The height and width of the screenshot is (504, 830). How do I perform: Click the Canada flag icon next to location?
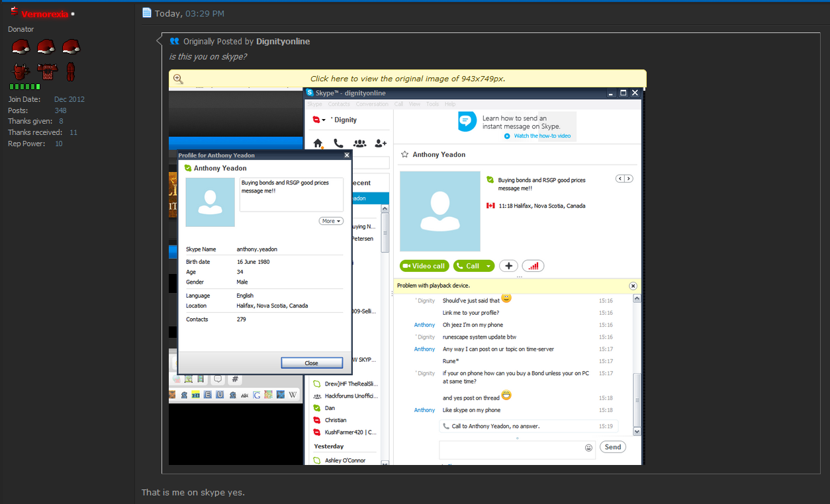pos(490,206)
